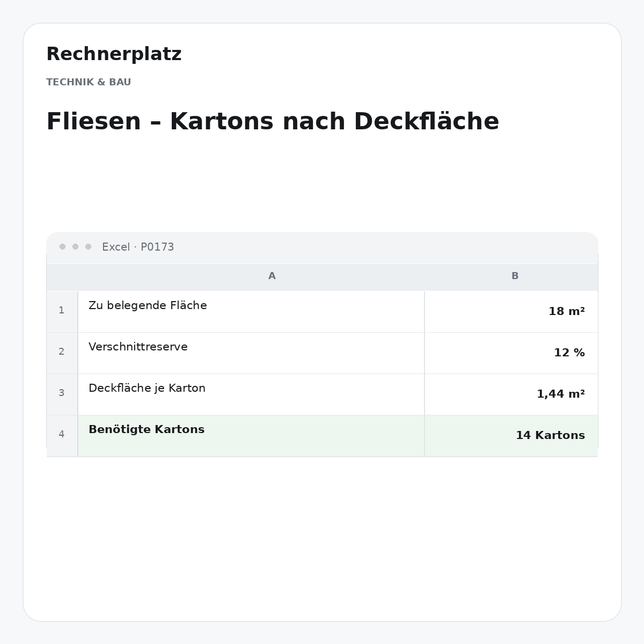644x644 pixels.
Task: Click cell Verschnittreserve
Action: tap(251, 353)
